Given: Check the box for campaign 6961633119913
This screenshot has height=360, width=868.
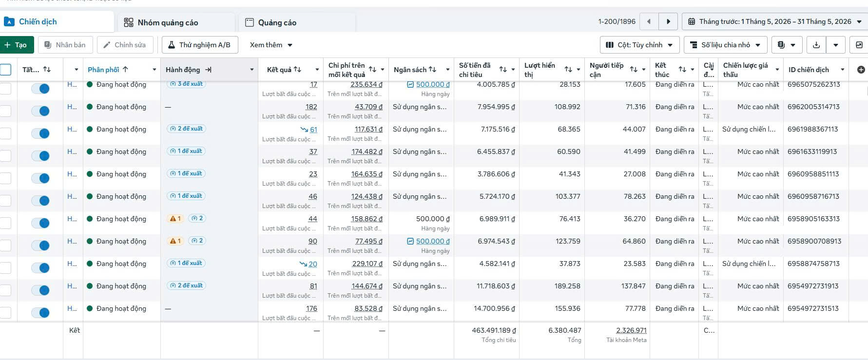Looking at the screenshot, I should (x=5, y=156).
